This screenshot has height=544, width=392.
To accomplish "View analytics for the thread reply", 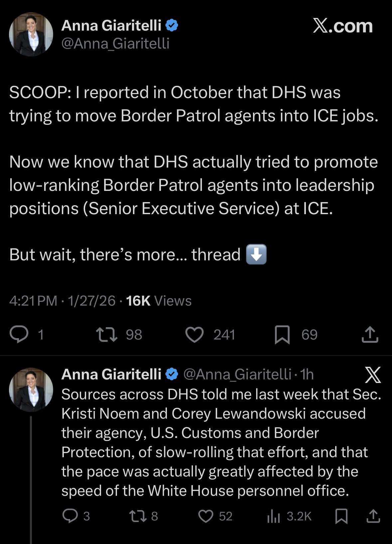I will point(274,516).
